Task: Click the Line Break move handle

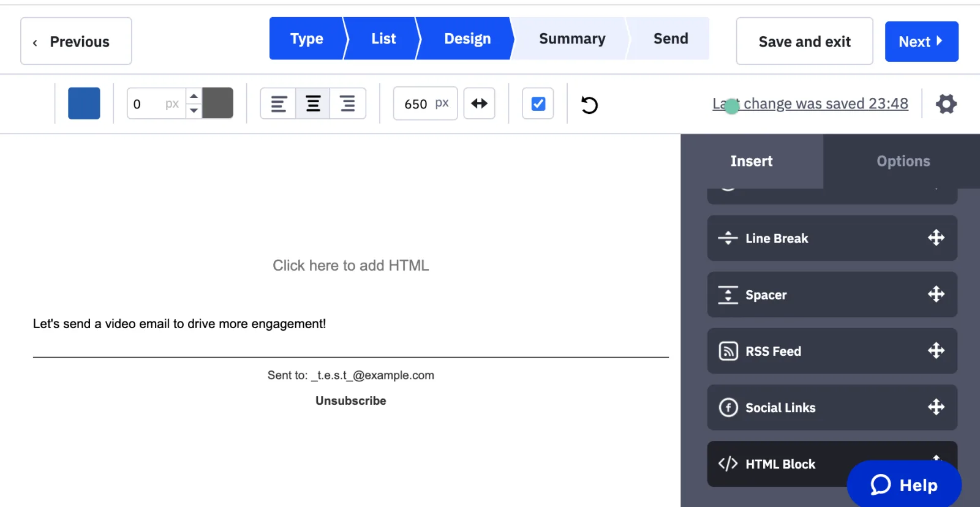Action: point(936,238)
